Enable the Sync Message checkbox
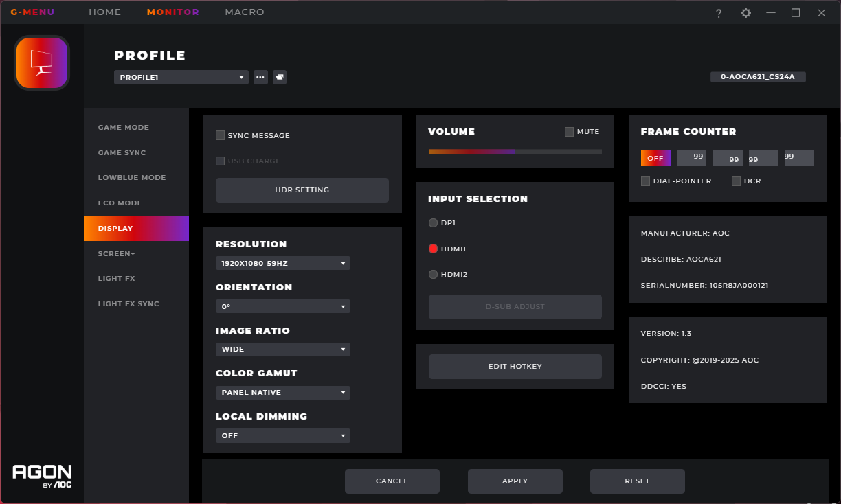841x504 pixels. pyautogui.click(x=221, y=135)
